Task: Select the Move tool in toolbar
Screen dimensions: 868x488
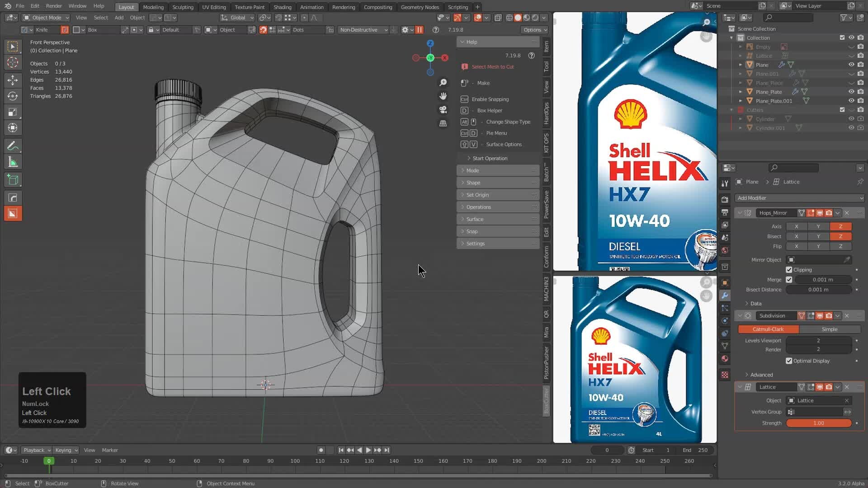Action: [13, 80]
